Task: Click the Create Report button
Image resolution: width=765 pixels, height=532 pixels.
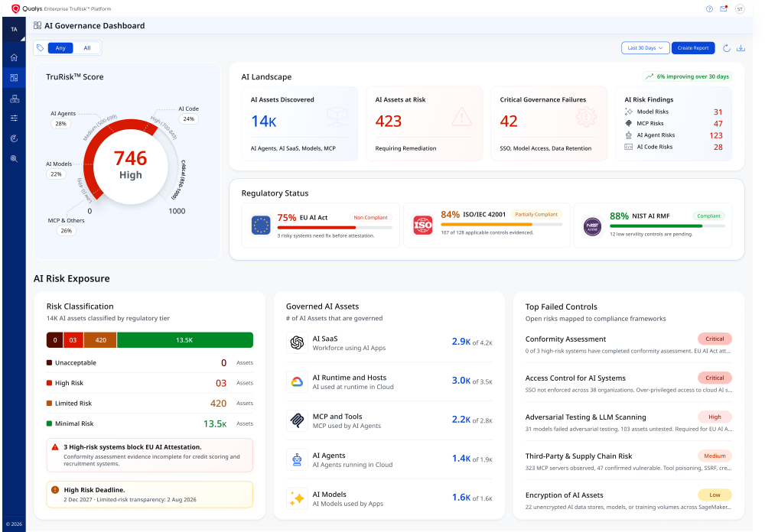Action: (693, 48)
